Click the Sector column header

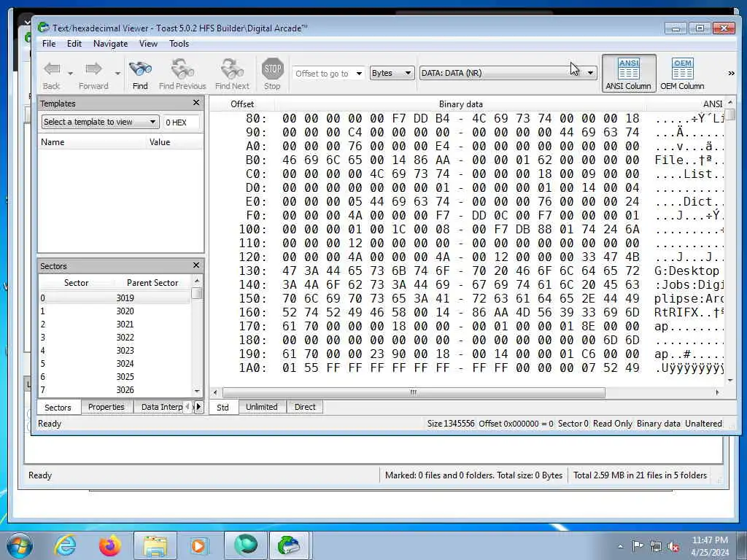76,282
